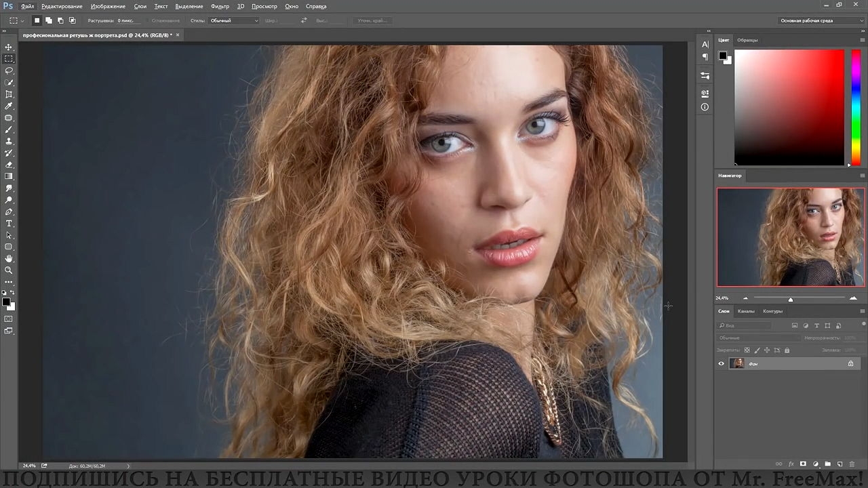The height and width of the screenshot is (488, 868).
Task: Select the Move tool
Action: 9,47
